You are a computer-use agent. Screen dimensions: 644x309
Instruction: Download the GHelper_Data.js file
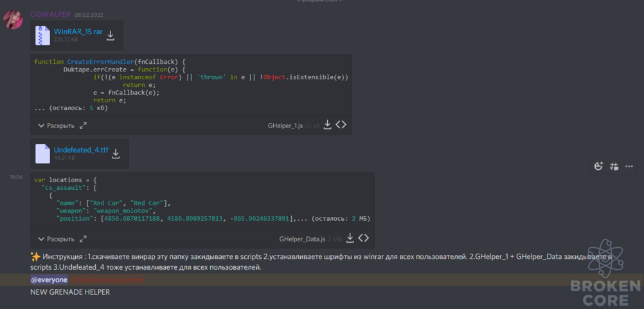click(x=350, y=238)
